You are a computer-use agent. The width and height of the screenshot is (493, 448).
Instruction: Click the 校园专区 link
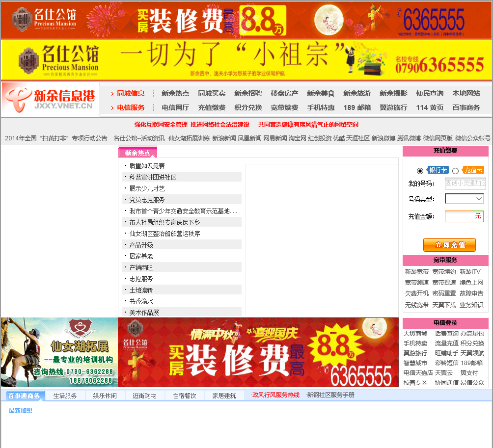click(x=415, y=383)
